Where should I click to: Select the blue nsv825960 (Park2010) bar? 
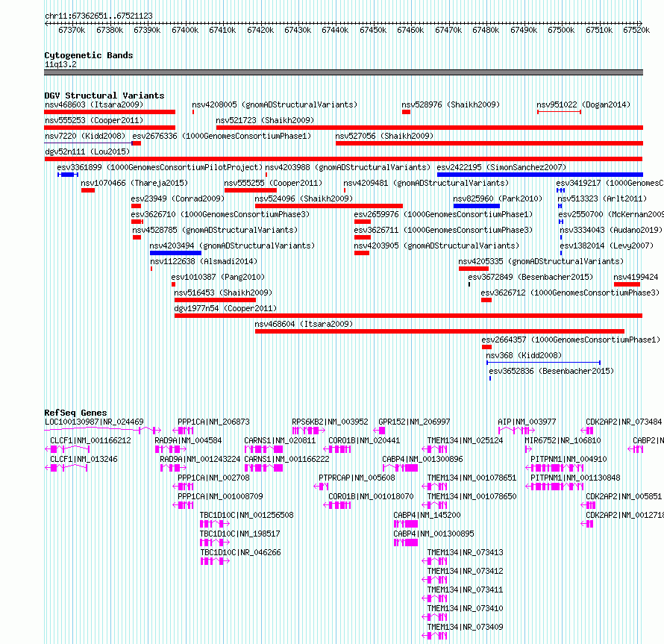477,206
